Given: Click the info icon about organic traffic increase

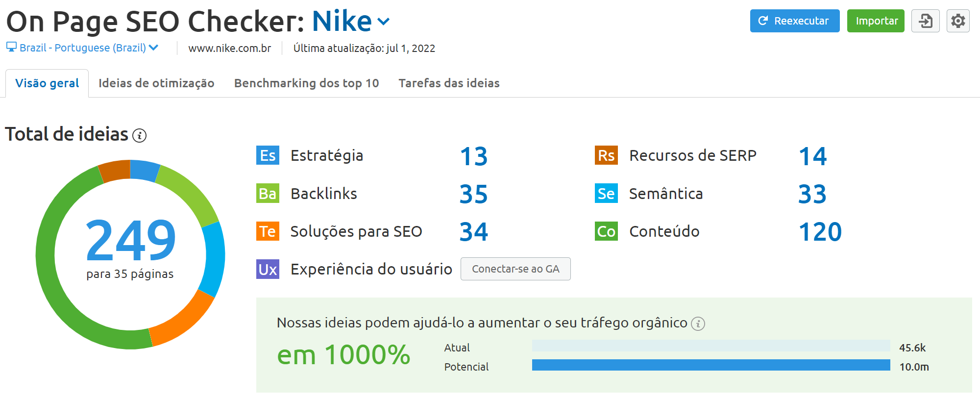Looking at the screenshot, I should tap(698, 324).
